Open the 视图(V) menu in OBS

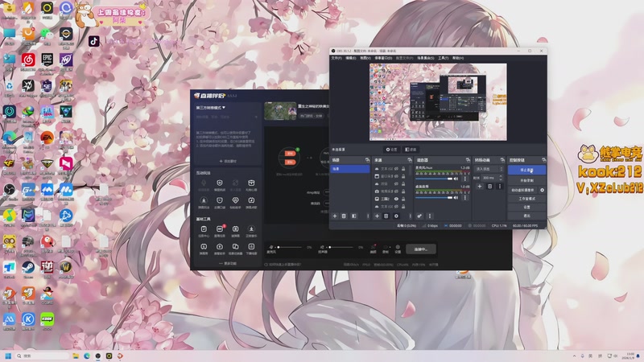click(x=365, y=58)
